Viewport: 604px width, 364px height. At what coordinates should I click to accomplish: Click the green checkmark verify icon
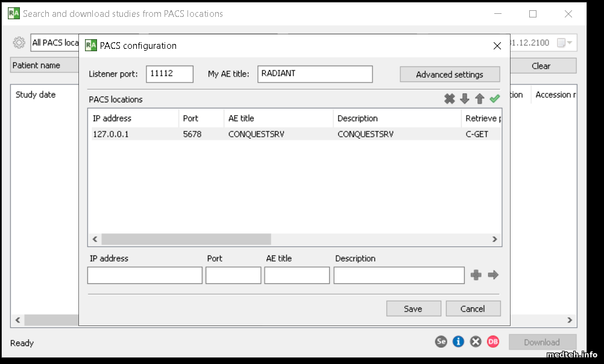[x=495, y=99]
